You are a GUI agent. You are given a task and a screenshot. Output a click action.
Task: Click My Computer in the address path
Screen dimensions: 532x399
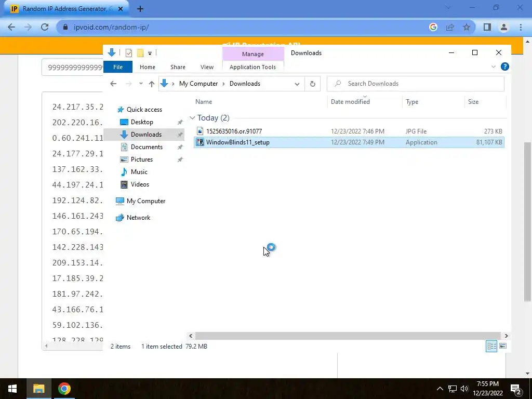click(198, 84)
